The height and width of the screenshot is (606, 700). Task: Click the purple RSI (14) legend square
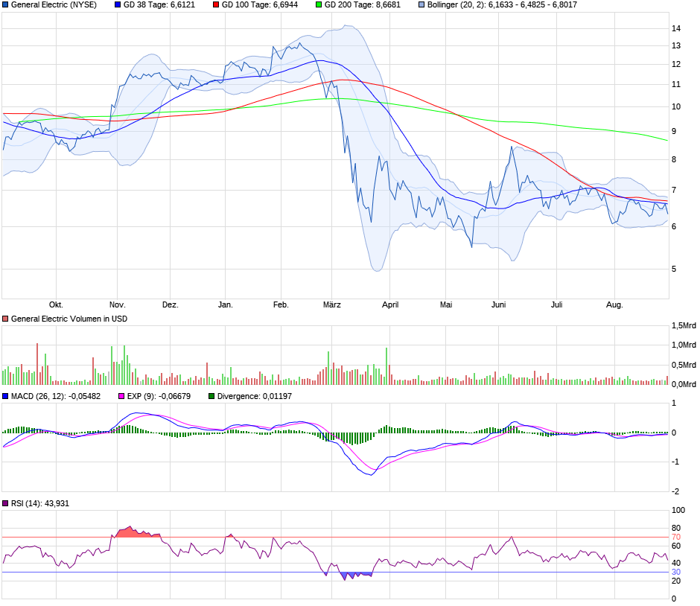[6, 502]
